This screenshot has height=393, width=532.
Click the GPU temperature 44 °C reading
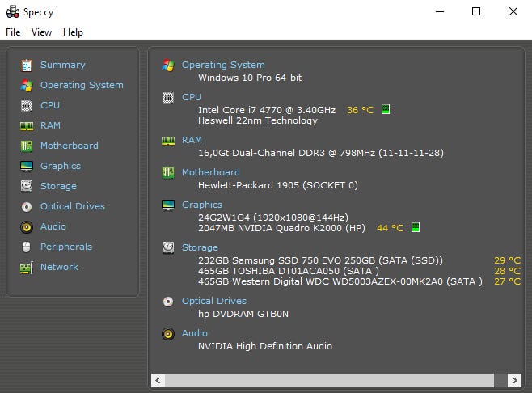click(390, 228)
